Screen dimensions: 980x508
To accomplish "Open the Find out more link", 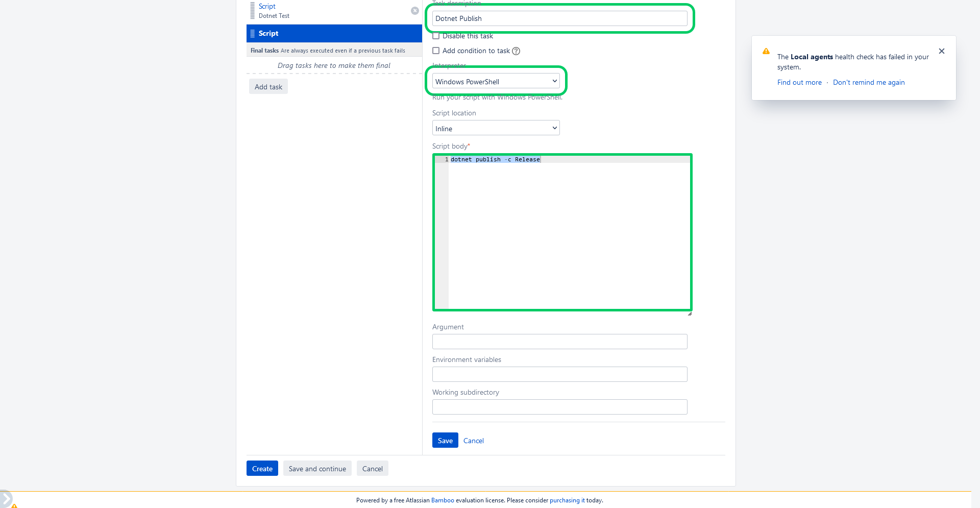I will point(799,83).
